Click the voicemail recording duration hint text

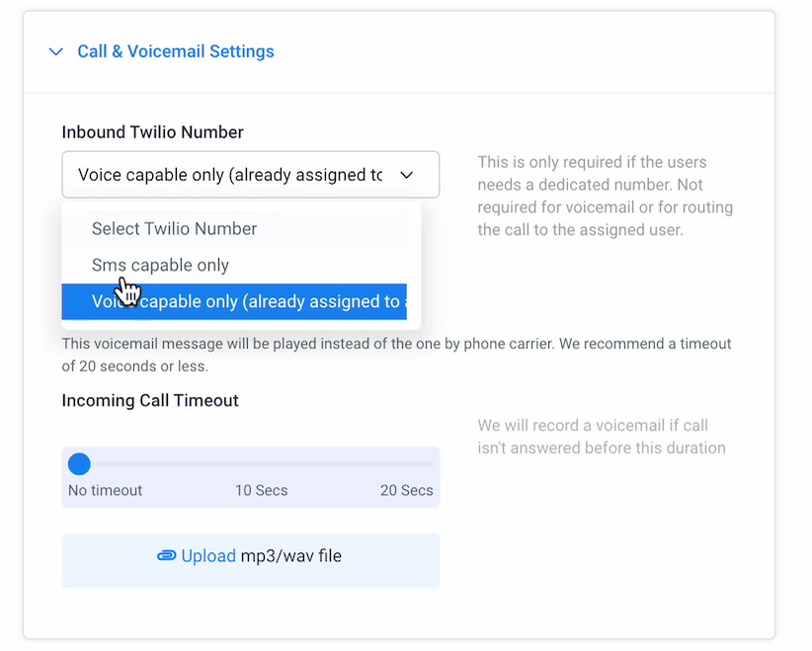click(x=602, y=437)
